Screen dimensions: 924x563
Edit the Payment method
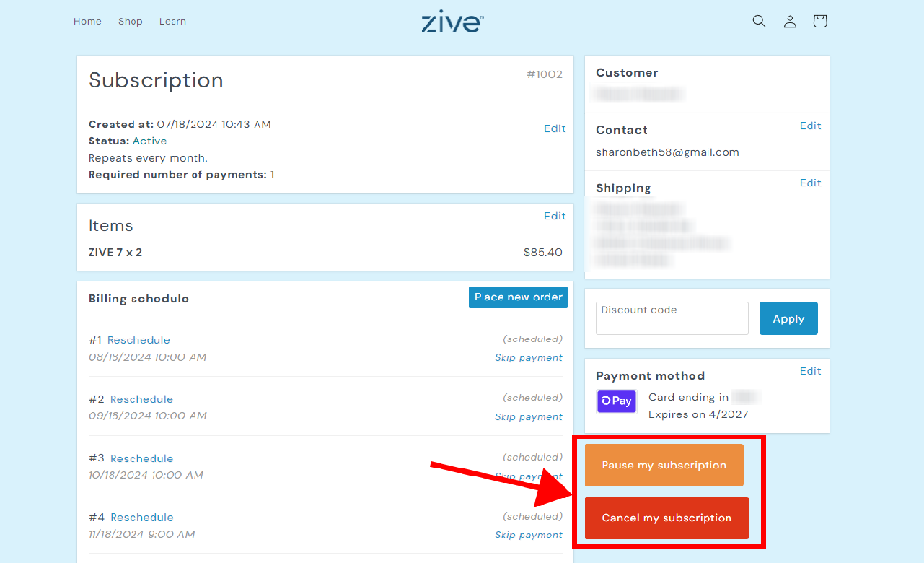[x=811, y=371]
